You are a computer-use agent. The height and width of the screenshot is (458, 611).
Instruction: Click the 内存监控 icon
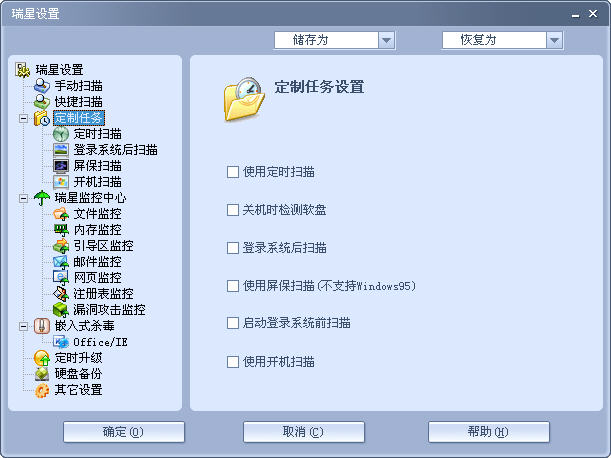pos(61,230)
